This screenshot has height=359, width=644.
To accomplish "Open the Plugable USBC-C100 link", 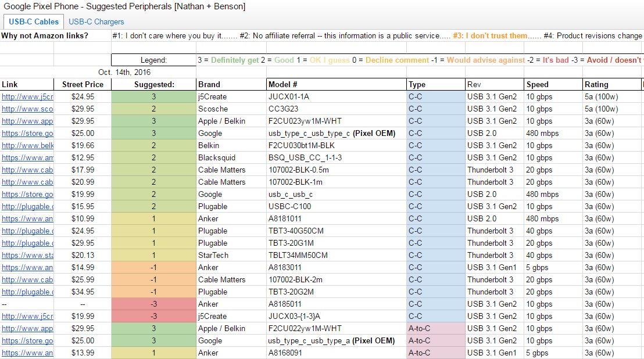I will click(27, 207).
